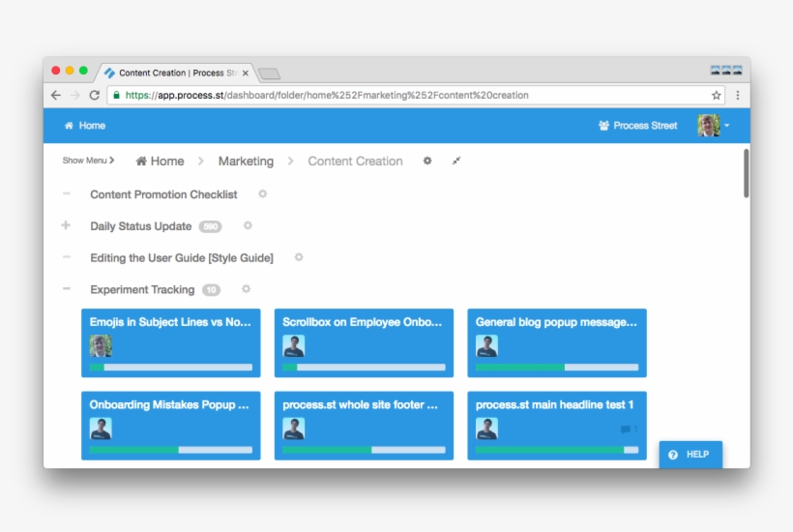Click progress bar on Emojis in Subject Lines card

170,368
